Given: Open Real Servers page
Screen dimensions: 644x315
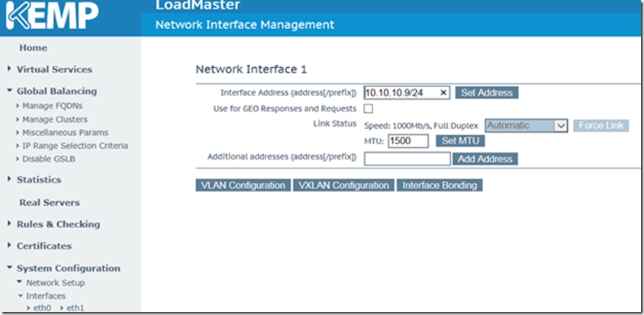Looking at the screenshot, I should pos(50,203).
